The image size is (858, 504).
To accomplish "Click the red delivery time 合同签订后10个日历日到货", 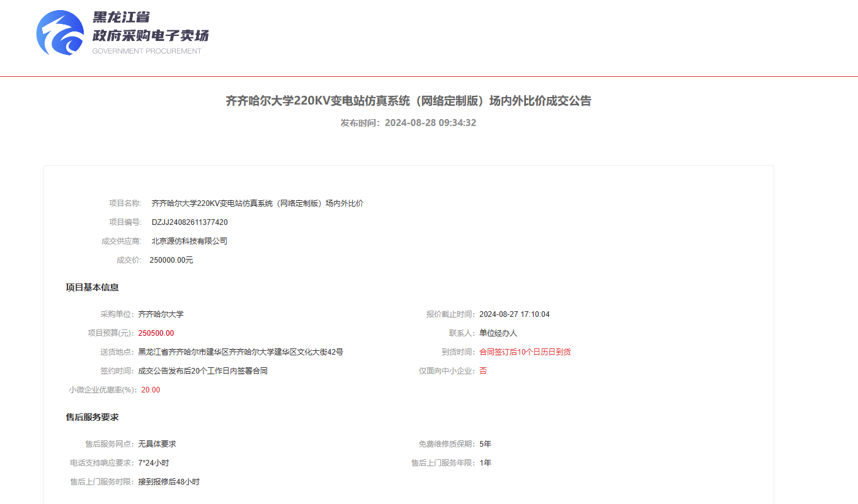I will [525, 352].
